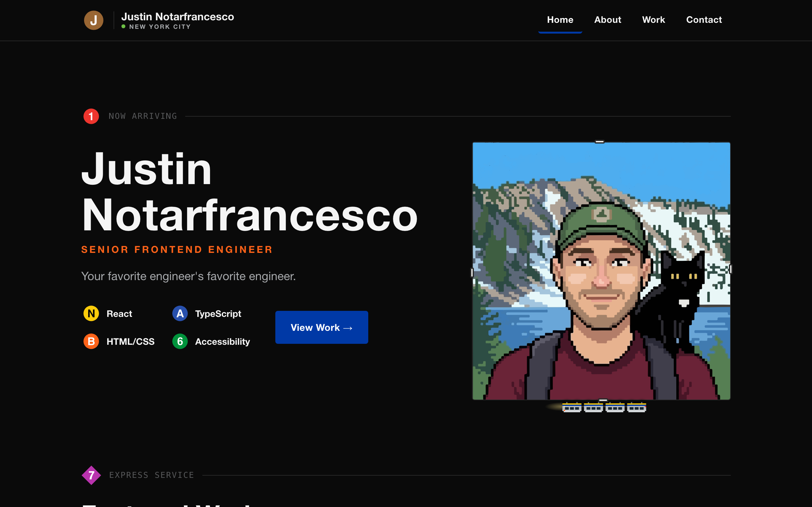Click the blue A TypeScript badge
This screenshot has height=507, width=812.
pyautogui.click(x=180, y=313)
